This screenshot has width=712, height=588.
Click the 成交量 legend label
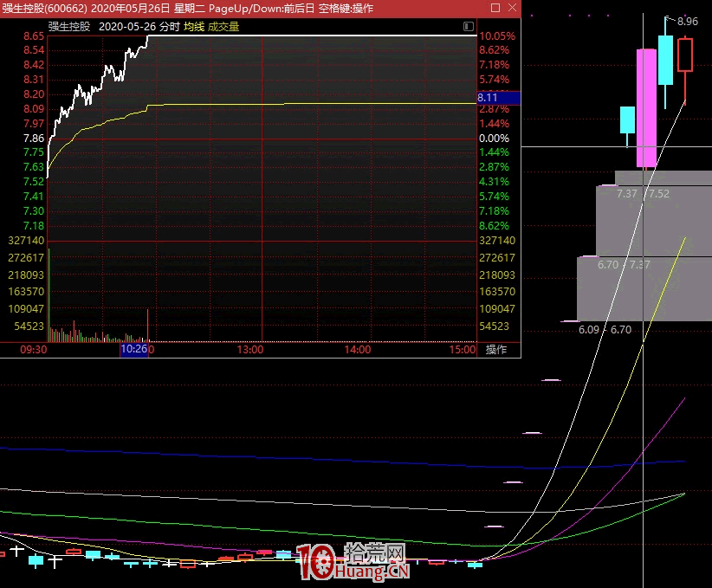click(223, 27)
